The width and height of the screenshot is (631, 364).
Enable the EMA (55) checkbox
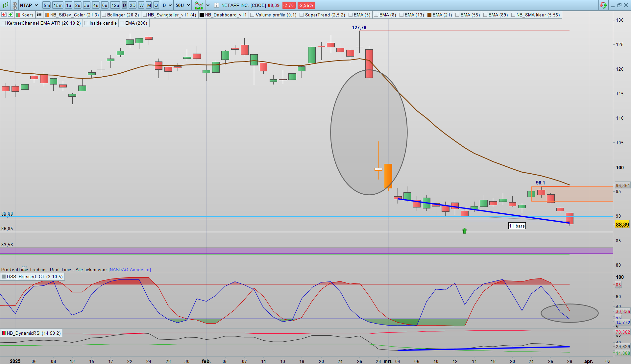point(457,15)
